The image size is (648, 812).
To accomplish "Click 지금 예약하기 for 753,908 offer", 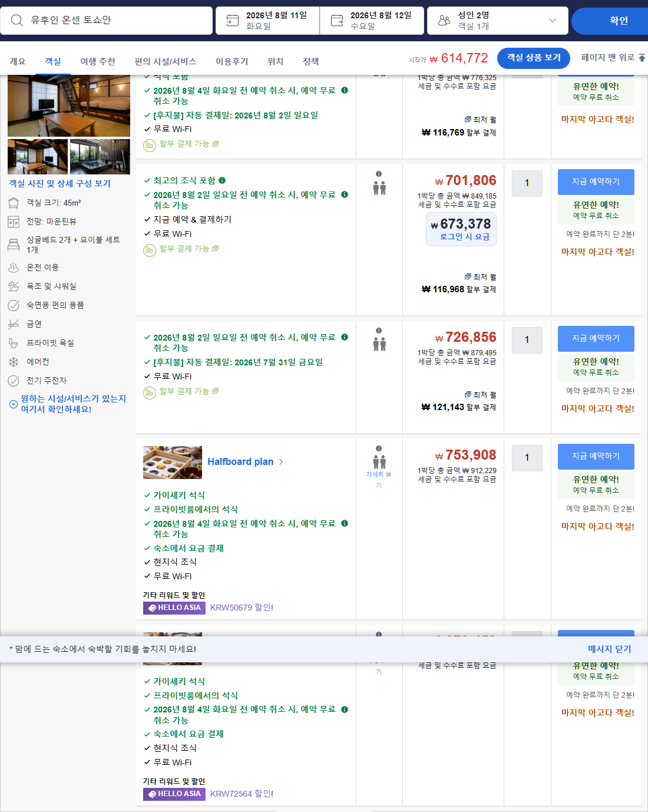I will click(596, 457).
